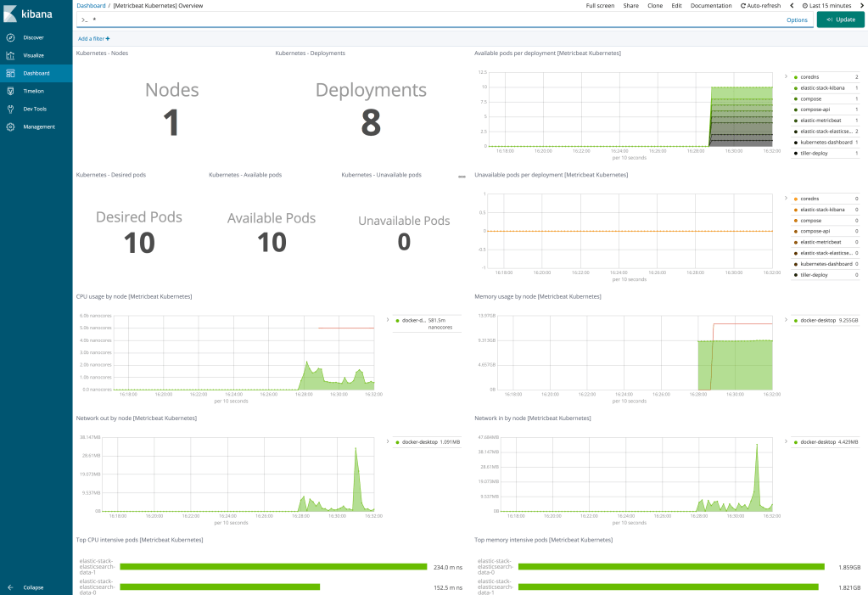Open Management gear icon
This screenshot has width=868, height=595.
(10, 126)
